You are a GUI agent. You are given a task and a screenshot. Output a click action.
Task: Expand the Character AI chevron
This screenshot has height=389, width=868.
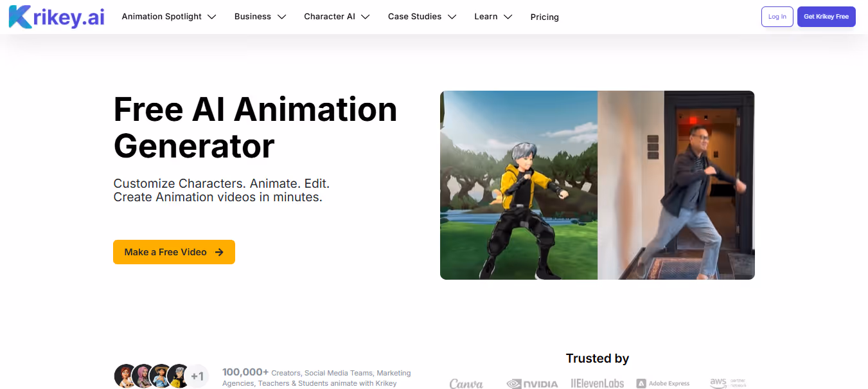point(366,17)
